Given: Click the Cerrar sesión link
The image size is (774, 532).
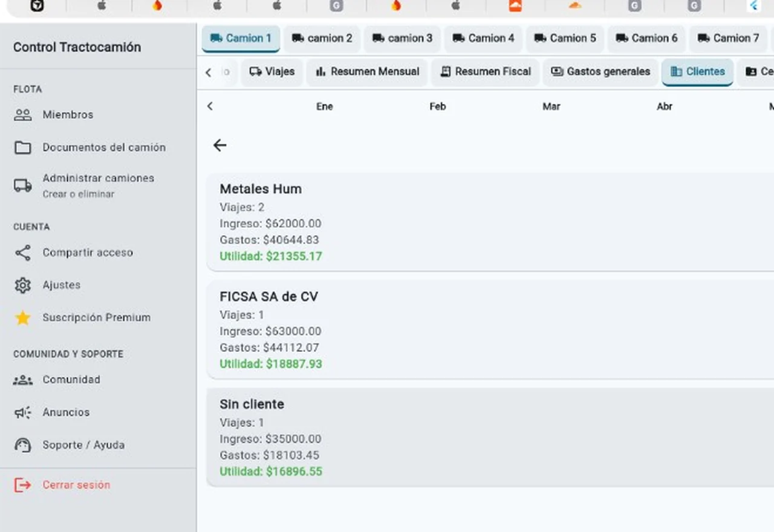Looking at the screenshot, I should click(x=76, y=485).
